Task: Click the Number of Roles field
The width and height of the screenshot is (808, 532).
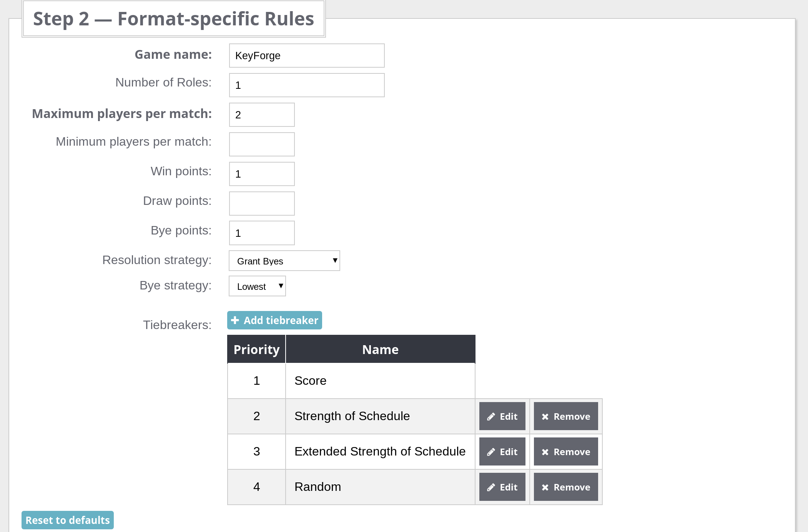Action: coord(306,85)
